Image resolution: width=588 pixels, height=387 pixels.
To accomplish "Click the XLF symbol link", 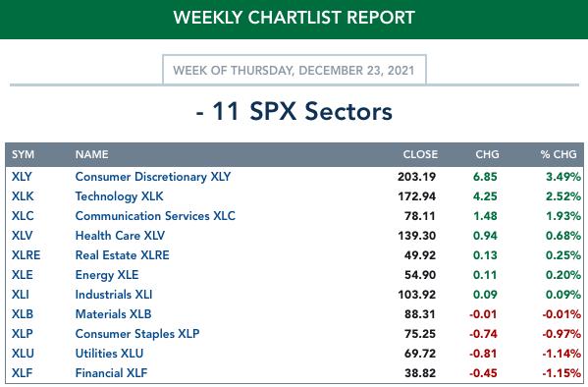I will 23,372.
